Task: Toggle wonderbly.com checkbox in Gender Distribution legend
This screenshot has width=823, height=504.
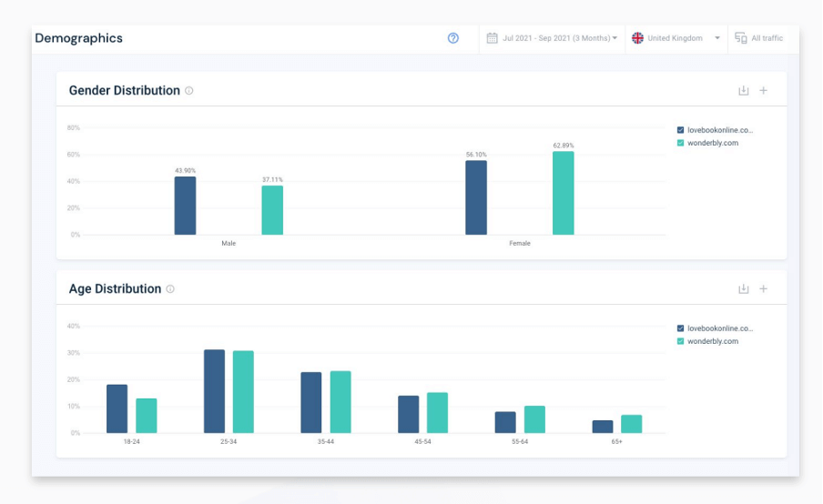Action: (x=680, y=143)
